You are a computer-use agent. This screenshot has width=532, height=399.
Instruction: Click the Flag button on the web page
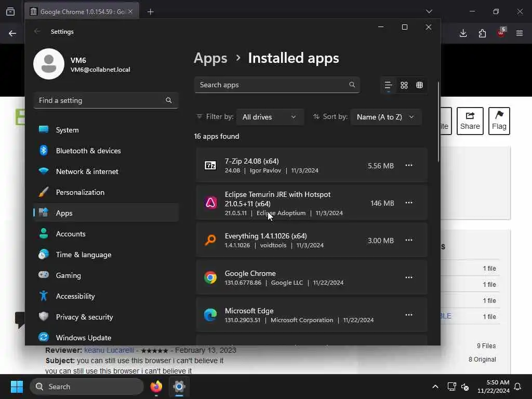pyautogui.click(x=499, y=121)
